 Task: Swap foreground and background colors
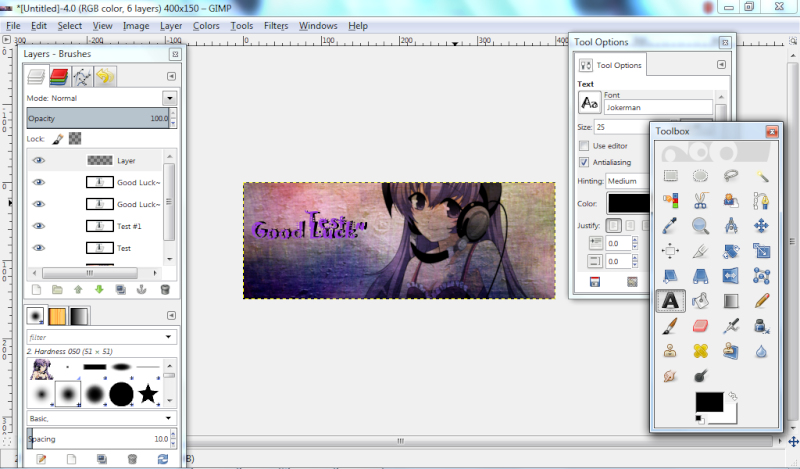(733, 396)
